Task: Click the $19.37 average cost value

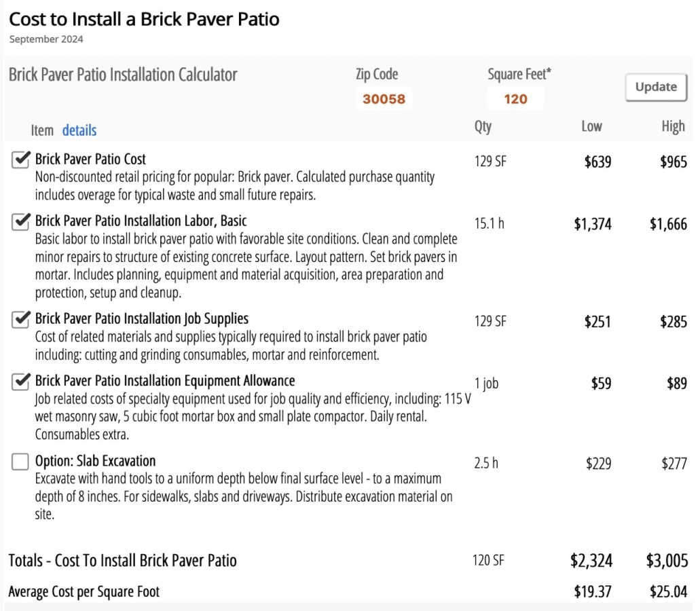Action: point(592,592)
